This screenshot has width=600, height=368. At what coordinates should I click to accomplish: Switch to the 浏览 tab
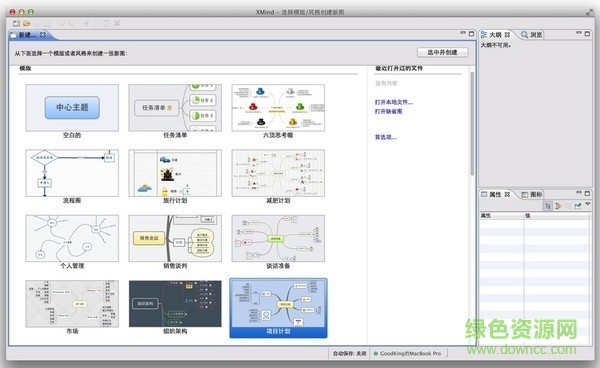point(532,35)
